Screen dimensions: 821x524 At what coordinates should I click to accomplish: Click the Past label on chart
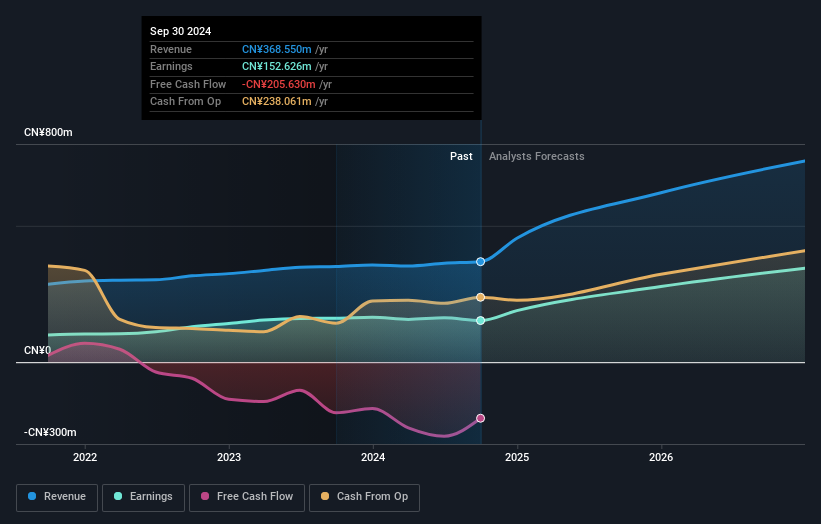(x=461, y=156)
